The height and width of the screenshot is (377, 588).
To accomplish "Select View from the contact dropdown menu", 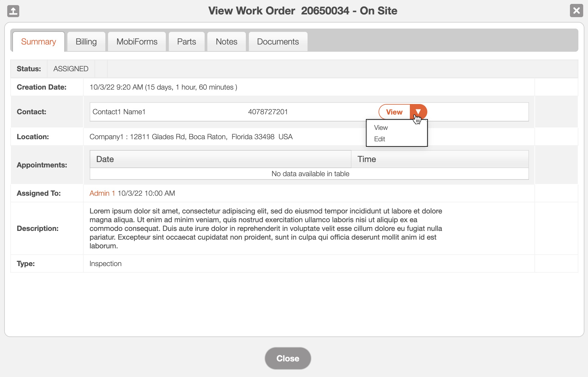I will point(381,127).
